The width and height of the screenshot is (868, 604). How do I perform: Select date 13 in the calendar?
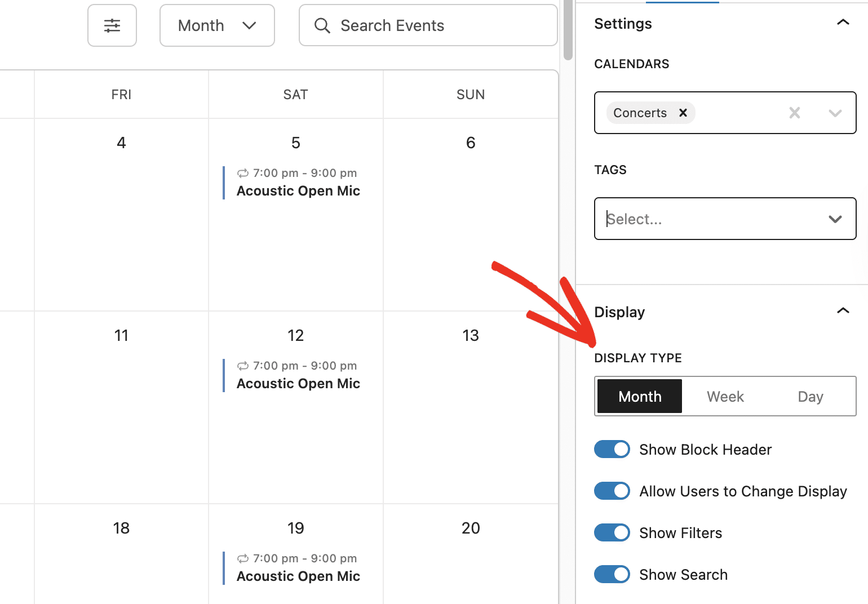471,335
